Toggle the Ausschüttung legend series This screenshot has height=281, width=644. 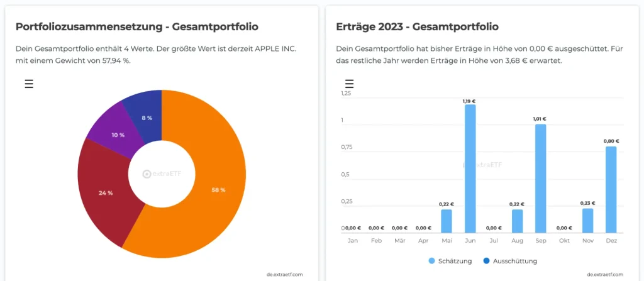tap(510, 261)
